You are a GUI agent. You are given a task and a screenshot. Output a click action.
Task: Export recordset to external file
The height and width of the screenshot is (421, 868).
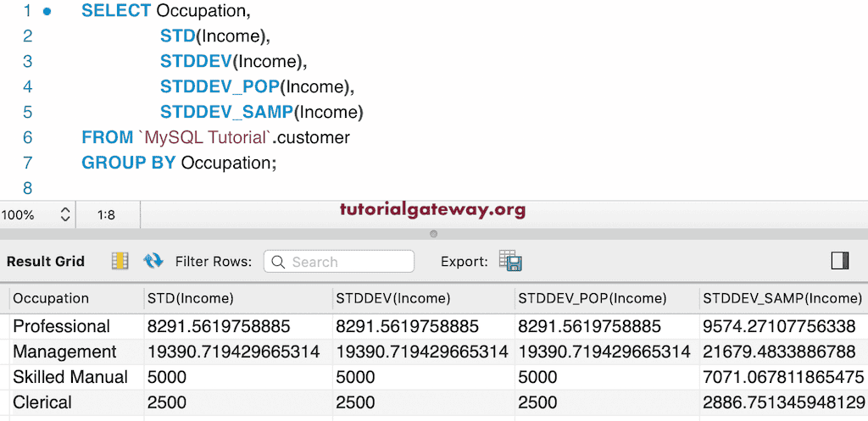pos(509,261)
